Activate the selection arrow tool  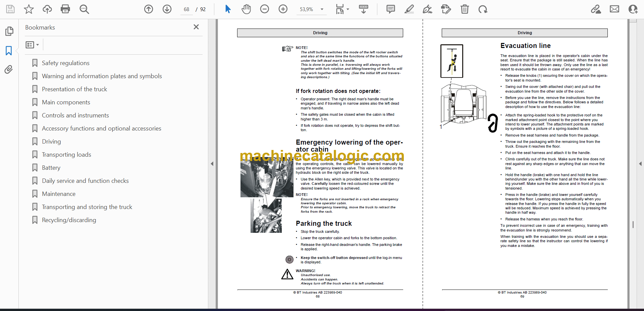click(228, 9)
